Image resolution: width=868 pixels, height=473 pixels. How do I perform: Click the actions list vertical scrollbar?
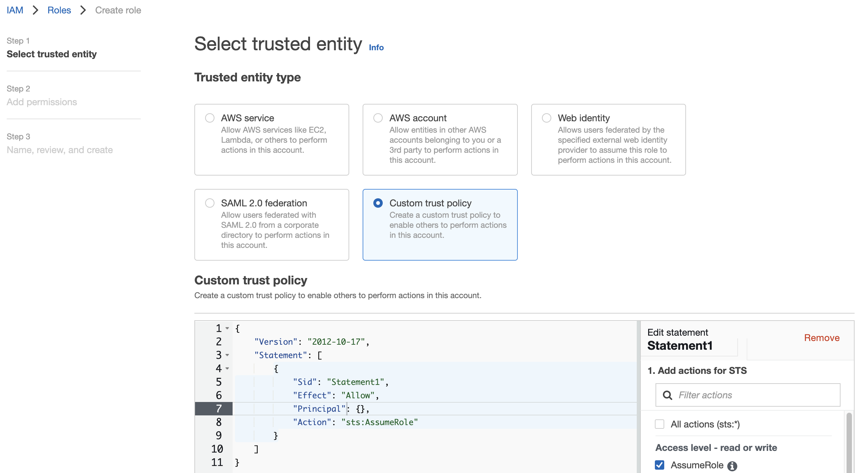pos(849,441)
